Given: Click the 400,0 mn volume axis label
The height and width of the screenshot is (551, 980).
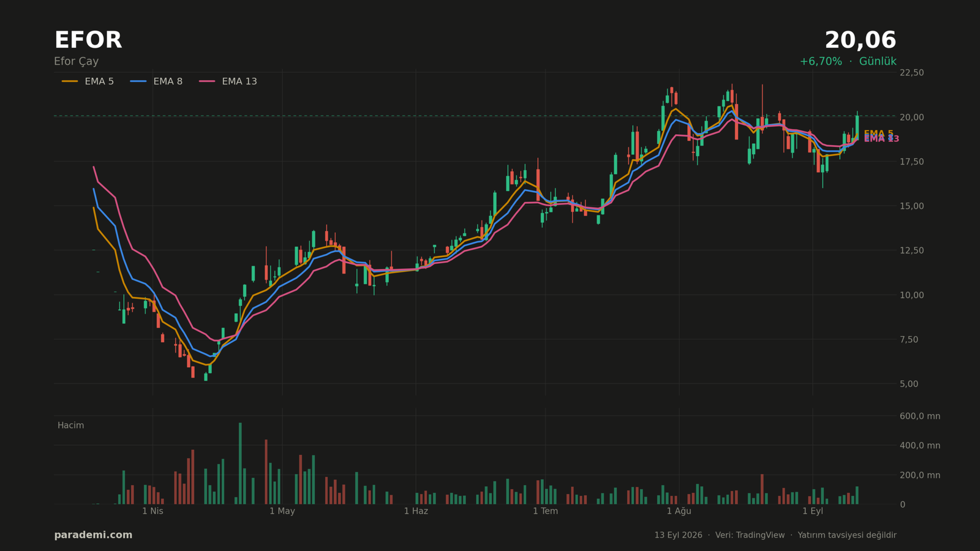Looking at the screenshot, I should [919, 446].
